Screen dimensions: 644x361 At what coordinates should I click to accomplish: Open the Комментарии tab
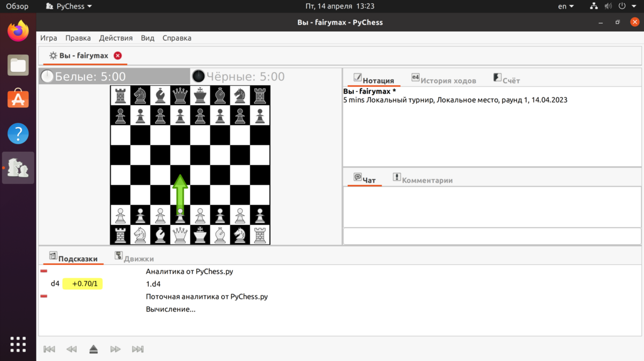422,180
